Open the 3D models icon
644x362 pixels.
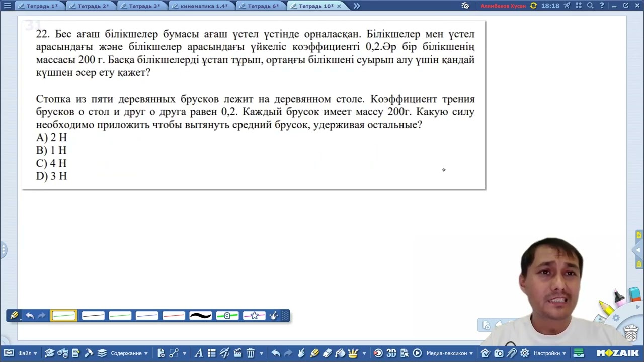[391, 353]
